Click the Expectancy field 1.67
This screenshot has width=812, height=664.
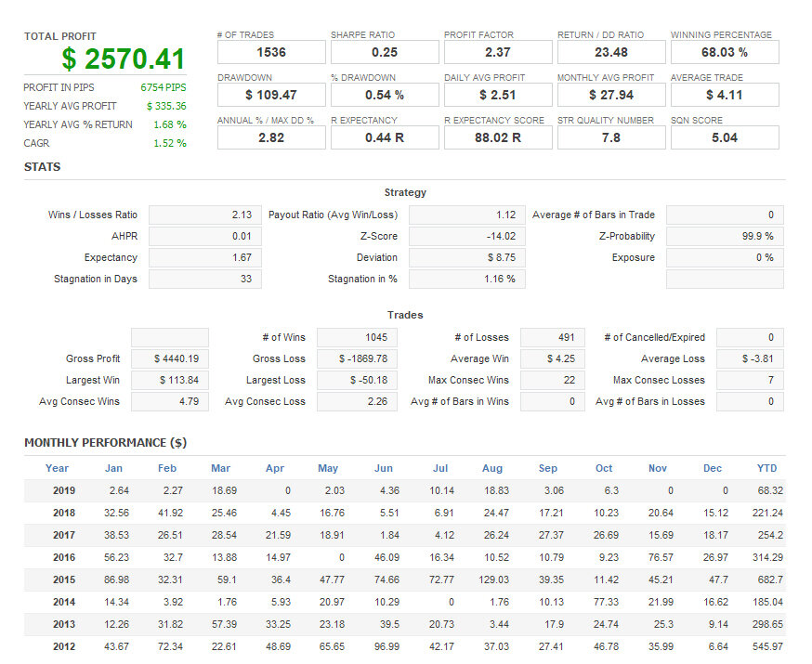205,258
